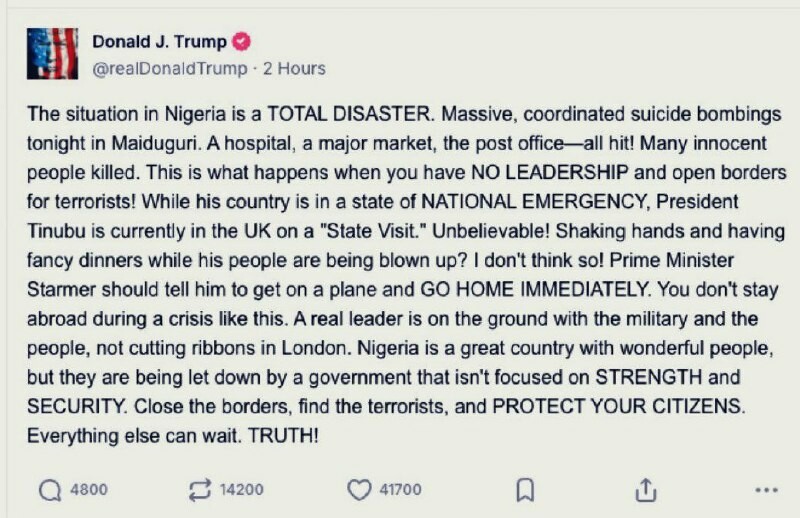Screen dimensions: 800x518
Task: Open the three-dot more options menu
Action: pyautogui.click(x=766, y=489)
